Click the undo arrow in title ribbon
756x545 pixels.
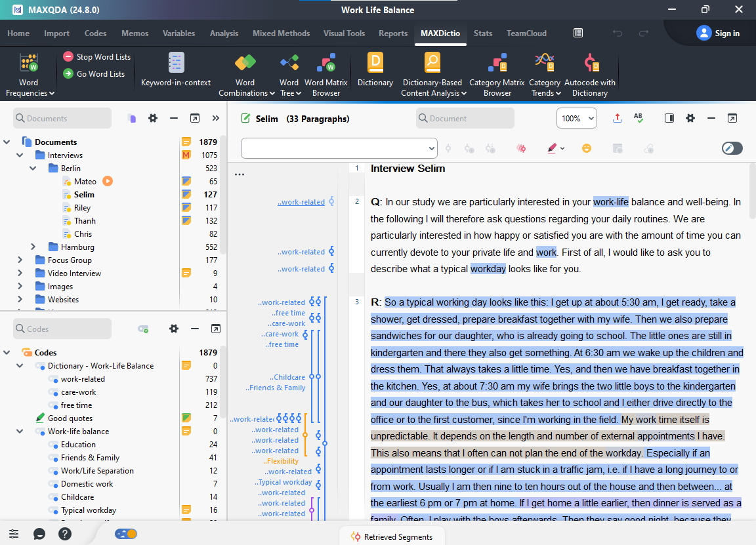click(618, 33)
